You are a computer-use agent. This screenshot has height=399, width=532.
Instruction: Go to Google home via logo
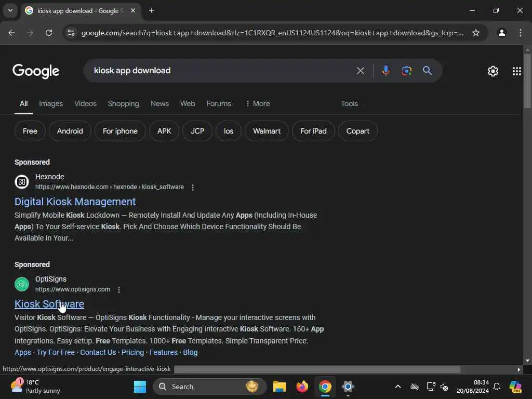point(36,71)
